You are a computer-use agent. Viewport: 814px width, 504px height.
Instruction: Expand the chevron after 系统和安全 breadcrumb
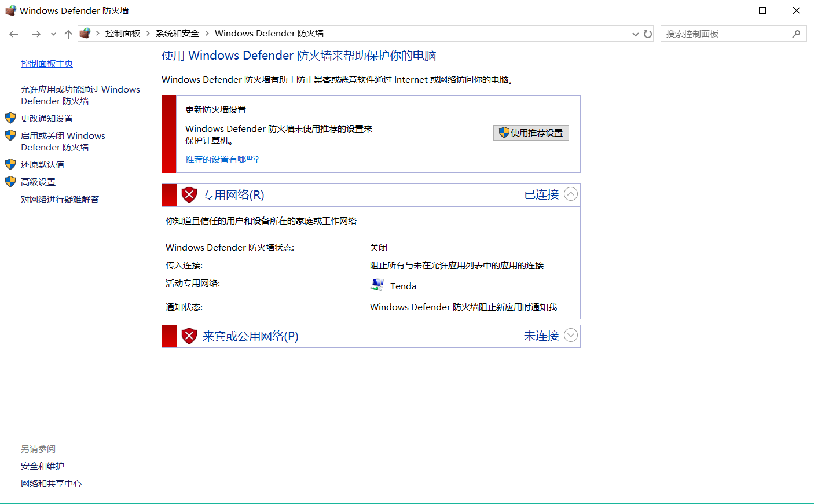[207, 34]
